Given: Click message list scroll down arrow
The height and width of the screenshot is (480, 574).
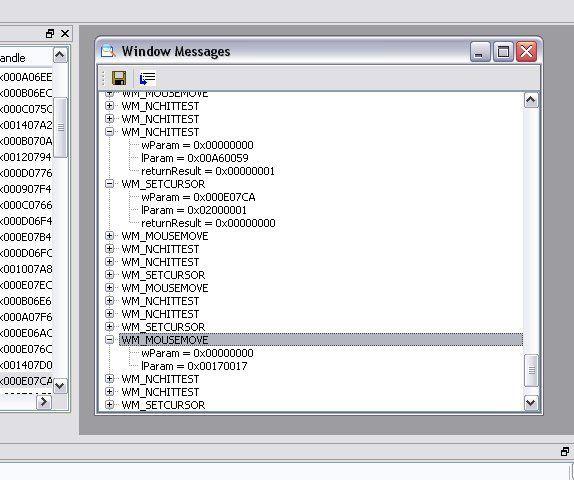Looking at the screenshot, I should pos(531,403).
